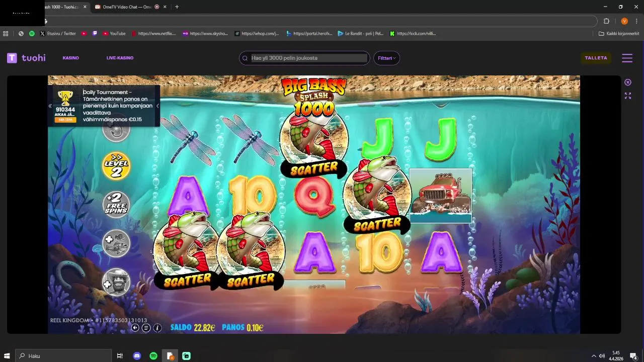Open the Windows Start menu
This screenshot has height=362, width=644.
click(7, 356)
